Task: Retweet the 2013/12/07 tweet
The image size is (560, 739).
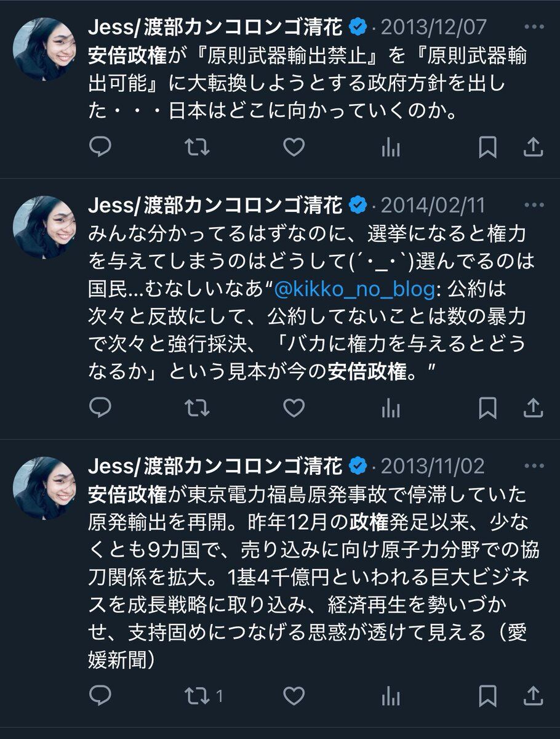Action: (197, 147)
